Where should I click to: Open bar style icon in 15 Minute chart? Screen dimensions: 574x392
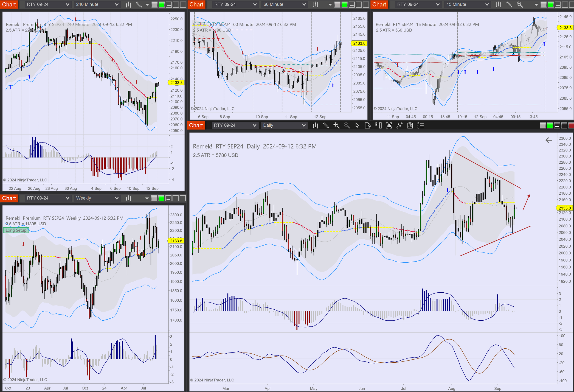[x=498, y=4]
